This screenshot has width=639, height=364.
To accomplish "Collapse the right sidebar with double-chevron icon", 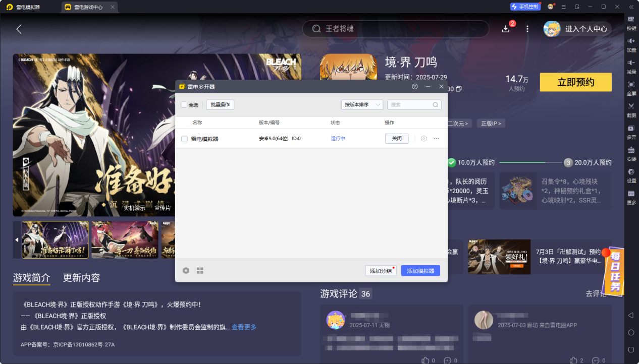I will point(631,7).
